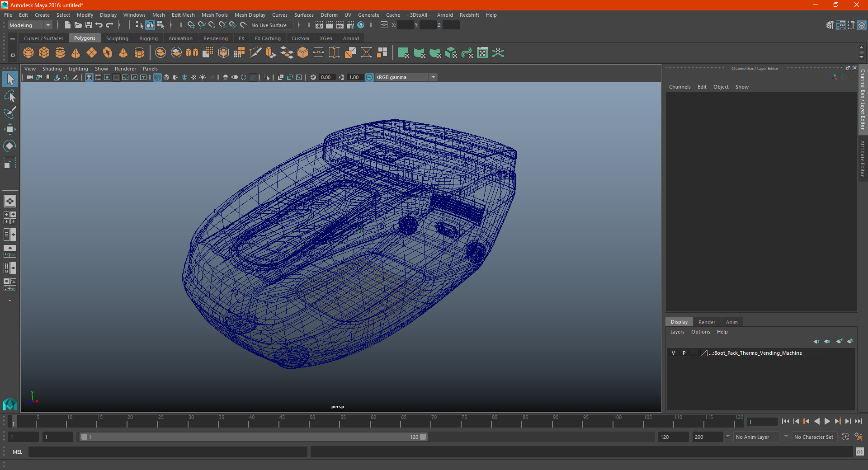Toggle smooth shade all in viewport
This screenshot has width=868, height=470.
[166, 78]
